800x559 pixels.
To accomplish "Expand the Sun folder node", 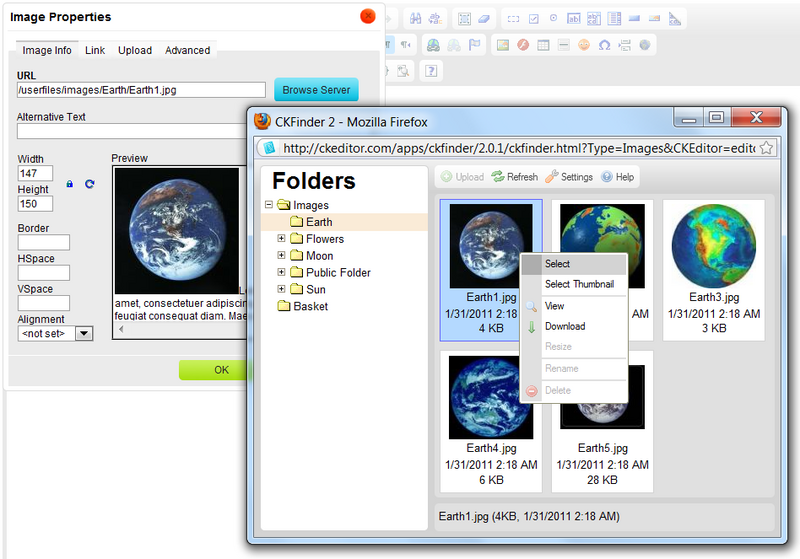I will 281,289.
